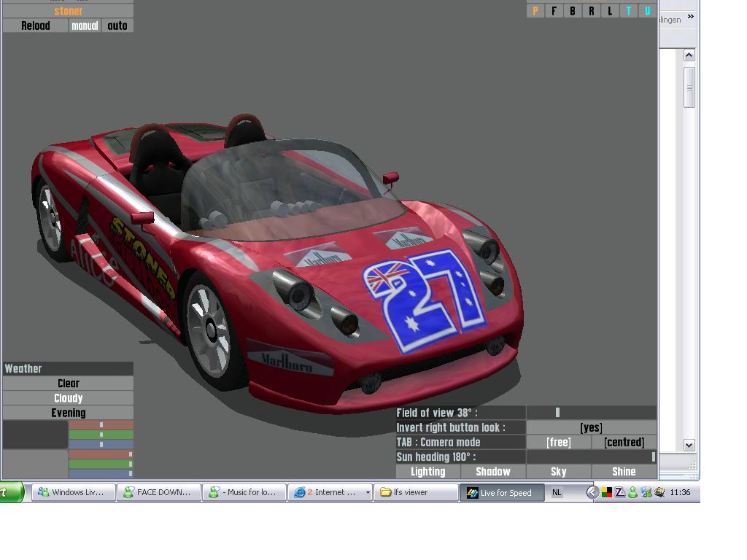Click Live for Speed taskbar button
This screenshot has height=560, width=747.
pos(502,492)
